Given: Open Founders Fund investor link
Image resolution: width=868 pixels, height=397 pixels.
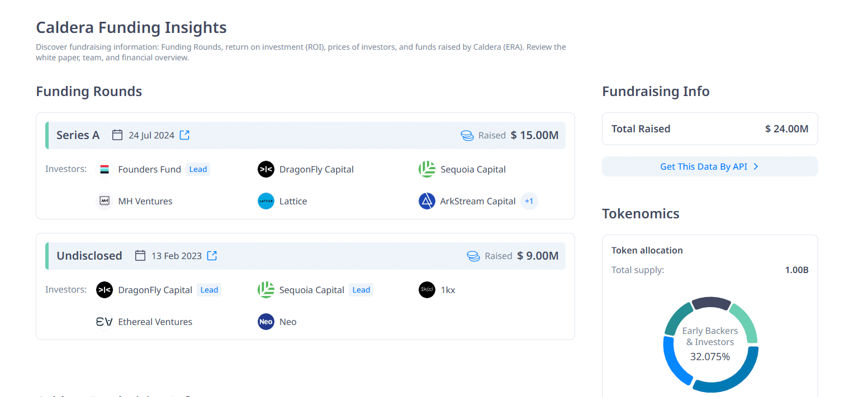Looking at the screenshot, I should click(x=150, y=169).
